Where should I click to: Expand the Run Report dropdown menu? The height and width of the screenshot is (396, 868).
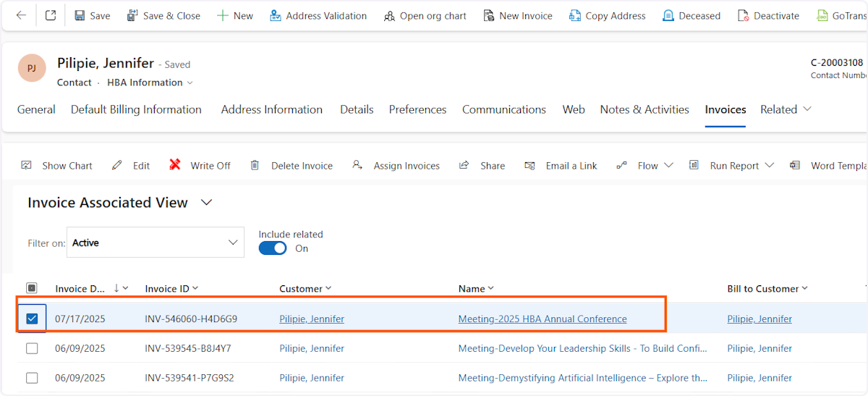click(x=768, y=165)
